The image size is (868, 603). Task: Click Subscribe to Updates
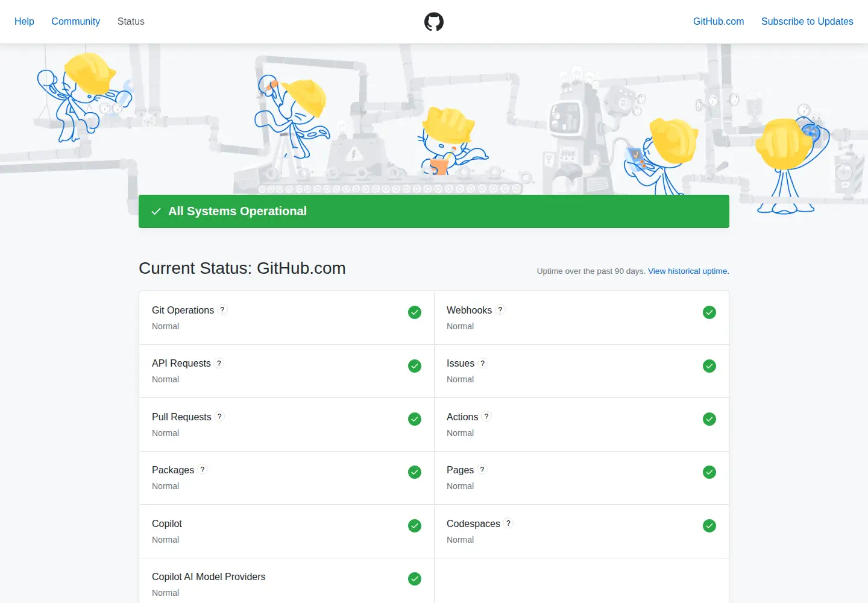click(x=807, y=22)
